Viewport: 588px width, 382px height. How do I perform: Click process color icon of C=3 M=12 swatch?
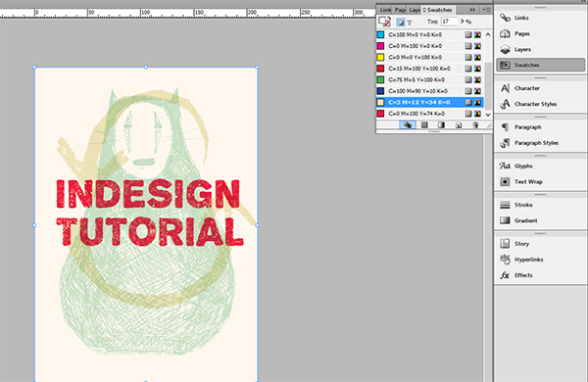pos(468,102)
